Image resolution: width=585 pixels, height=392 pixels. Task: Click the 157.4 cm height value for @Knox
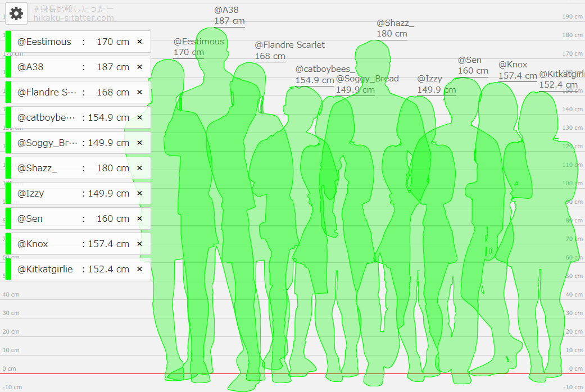tap(108, 244)
